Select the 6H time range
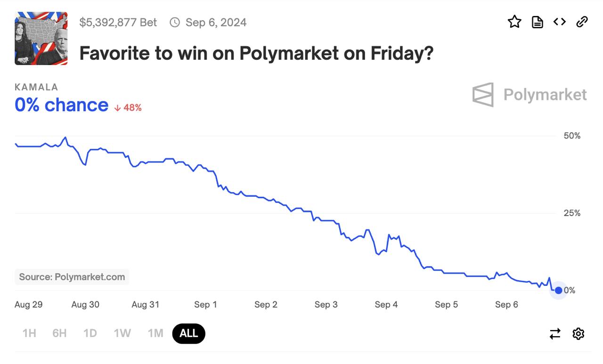Screen dimensions: 603x364 click(x=59, y=333)
